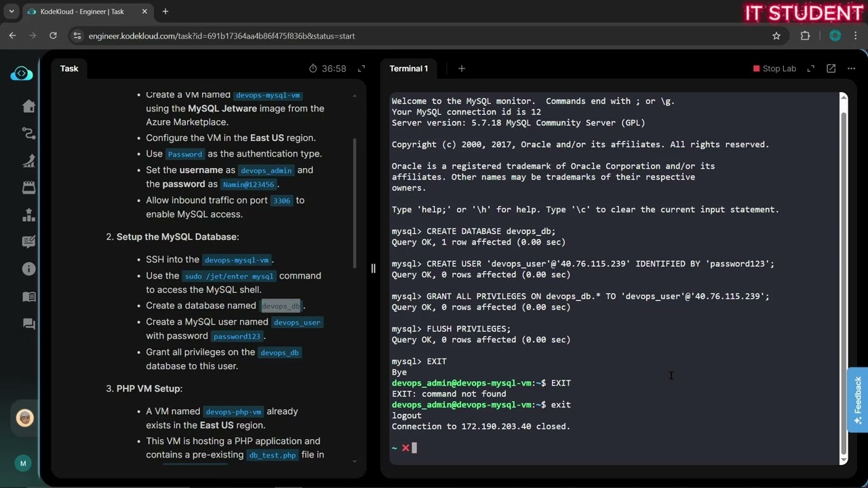Open Chrome three-dot menu
The height and width of the screenshot is (488, 868).
(x=856, y=36)
